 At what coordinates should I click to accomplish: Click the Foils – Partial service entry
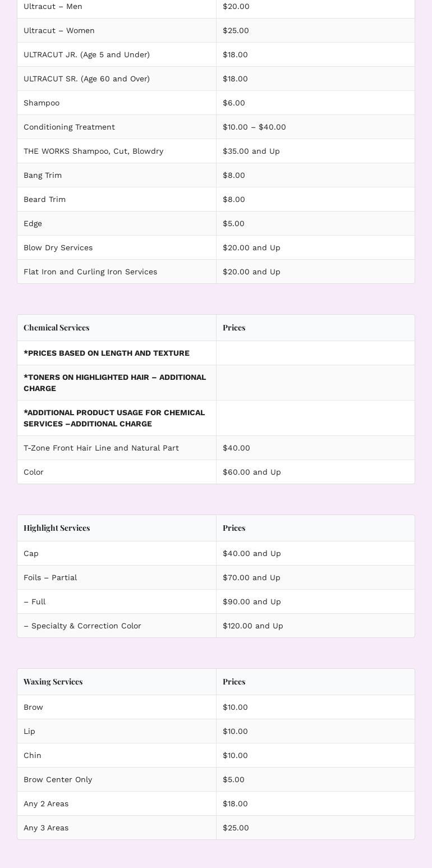(x=50, y=577)
